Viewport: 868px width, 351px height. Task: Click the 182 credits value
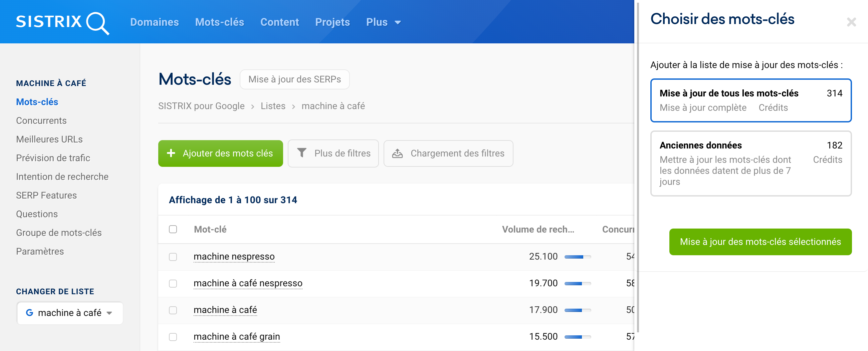(834, 145)
